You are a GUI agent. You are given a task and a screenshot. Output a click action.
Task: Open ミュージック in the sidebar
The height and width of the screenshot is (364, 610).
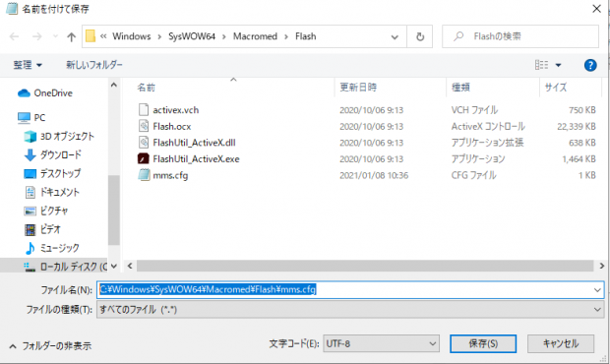59,248
